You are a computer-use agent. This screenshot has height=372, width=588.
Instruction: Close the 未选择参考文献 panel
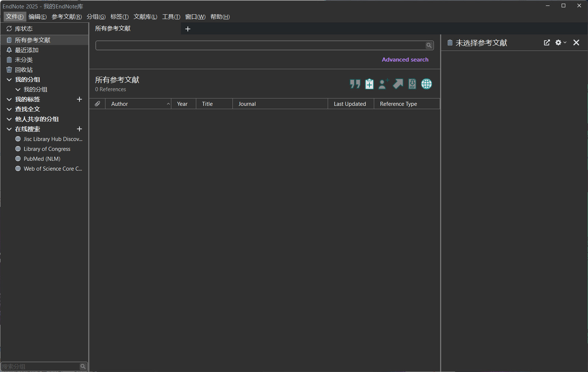click(x=576, y=42)
